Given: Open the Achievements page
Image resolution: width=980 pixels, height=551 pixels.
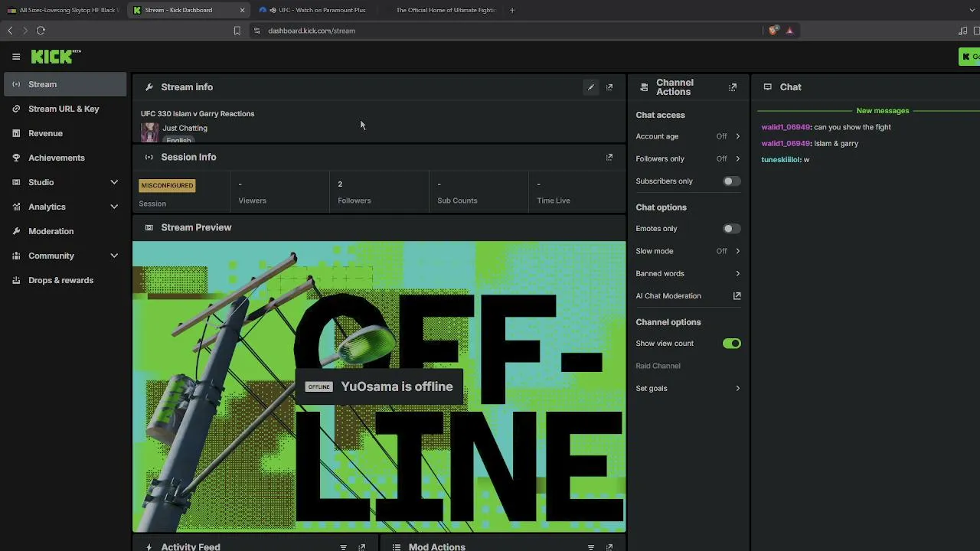Looking at the screenshot, I should (65, 158).
